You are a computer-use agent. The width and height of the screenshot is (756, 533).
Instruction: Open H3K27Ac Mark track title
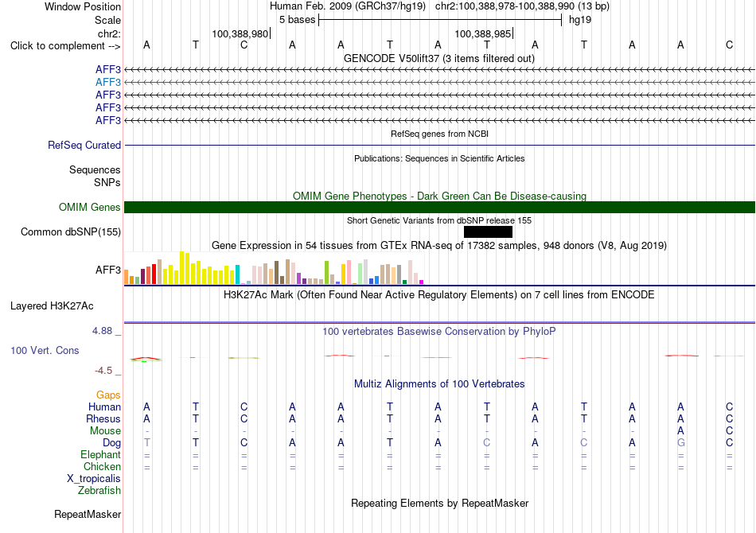439,294
